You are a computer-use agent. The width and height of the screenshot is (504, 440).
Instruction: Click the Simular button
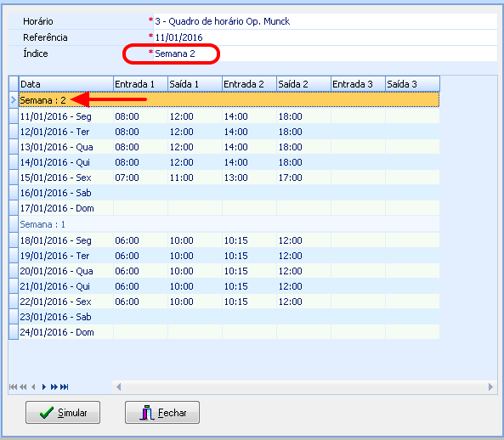[x=63, y=412]
